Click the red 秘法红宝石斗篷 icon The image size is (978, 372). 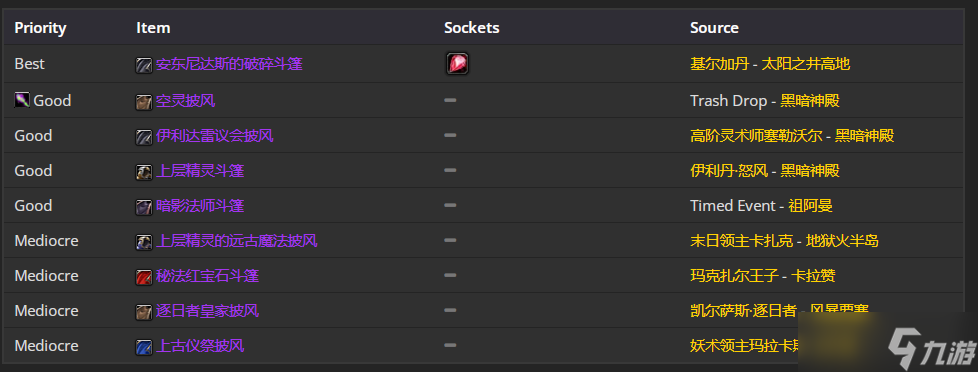[x=144, y=277]
